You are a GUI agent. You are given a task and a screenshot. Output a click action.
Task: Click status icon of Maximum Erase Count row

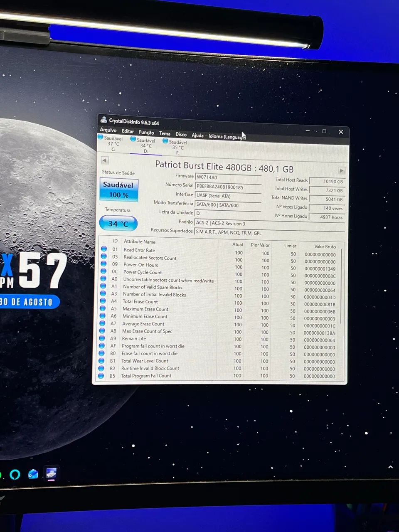[102, 308]
